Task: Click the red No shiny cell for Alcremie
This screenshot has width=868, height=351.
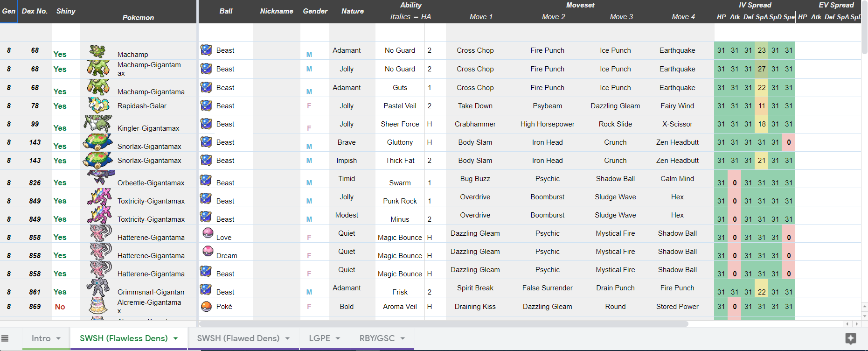Action: (x=66, y=307)
